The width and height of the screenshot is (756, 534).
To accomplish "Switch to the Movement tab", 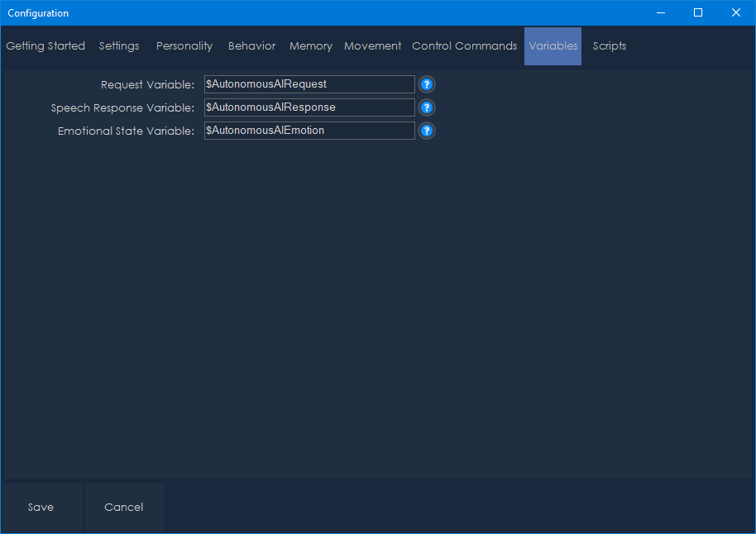I will pos(373,46).
